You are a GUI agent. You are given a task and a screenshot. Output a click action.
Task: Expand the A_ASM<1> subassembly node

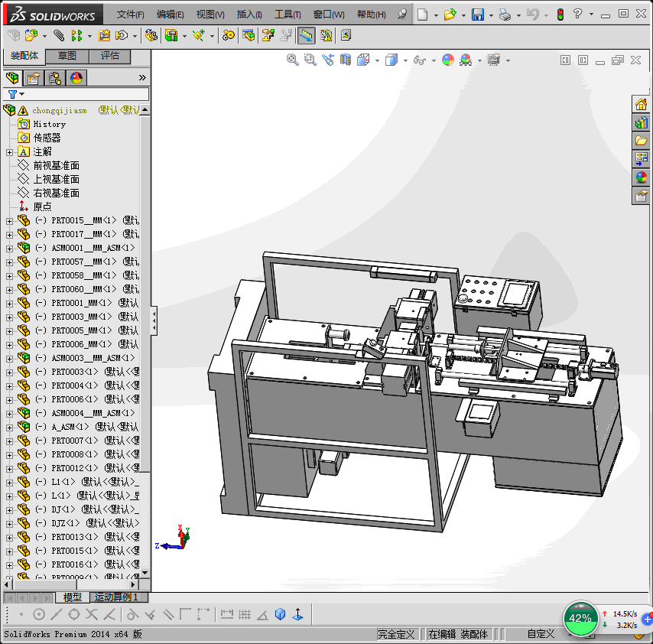click(x=9, y=427)
